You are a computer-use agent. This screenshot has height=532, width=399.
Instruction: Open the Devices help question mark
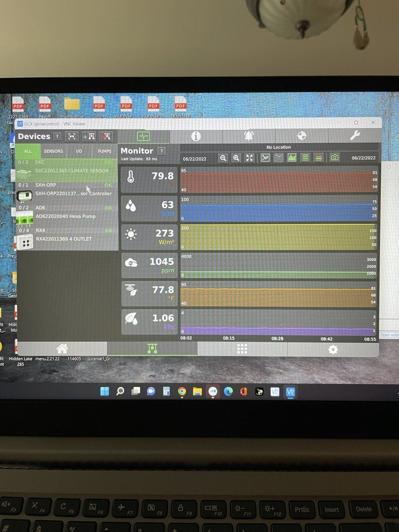[57, 137]
